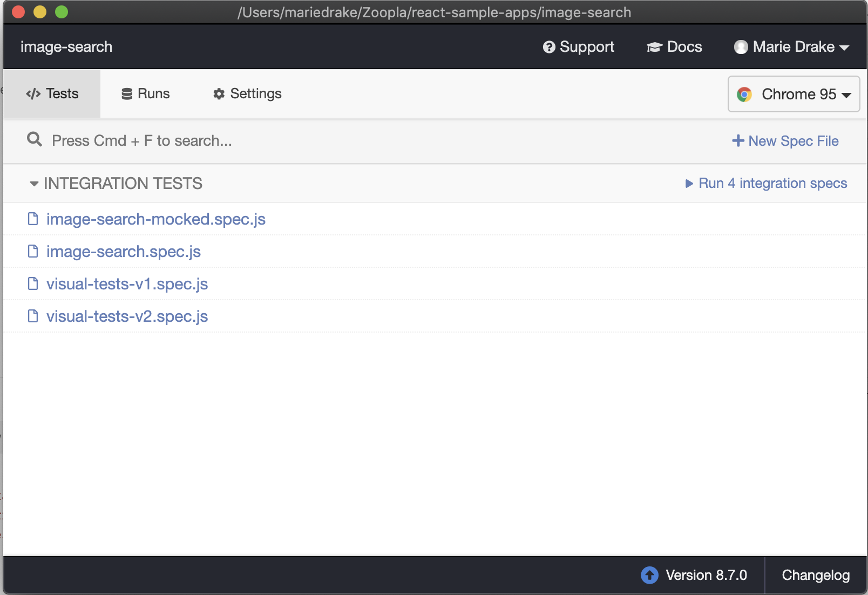Click the search magnifier icon
This screenshot has height=595, width=868.
(35, 139)
